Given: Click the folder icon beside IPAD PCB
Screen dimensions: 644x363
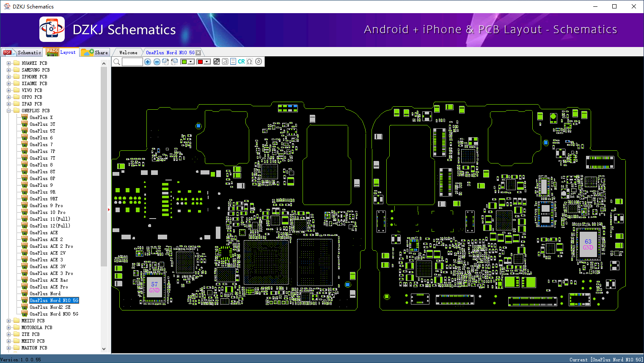Looking at the screenshot, I should tap(17, 104).
